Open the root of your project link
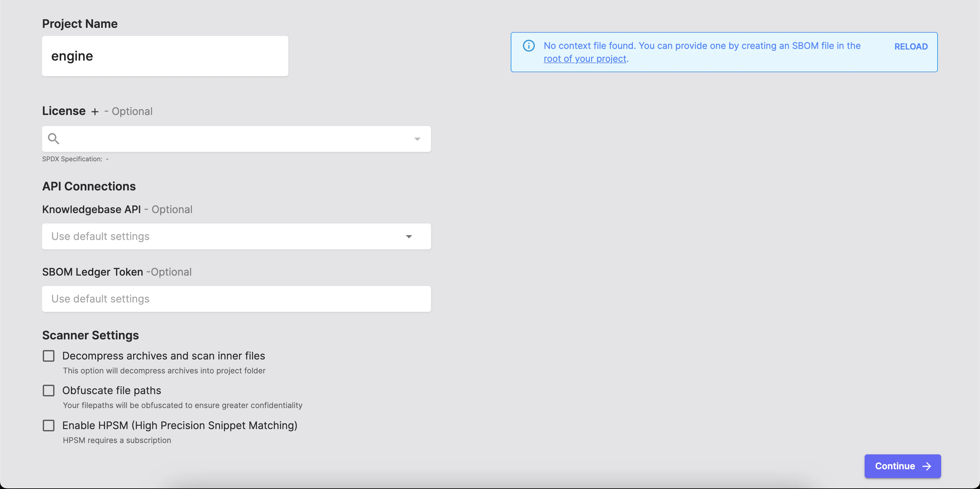This screenshot has height=489, width=980. 585,59
